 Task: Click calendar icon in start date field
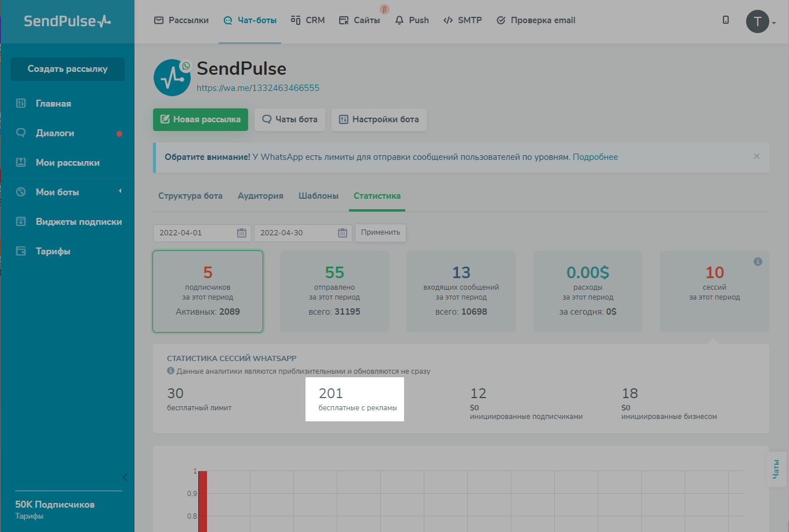(x=242, y=233)
